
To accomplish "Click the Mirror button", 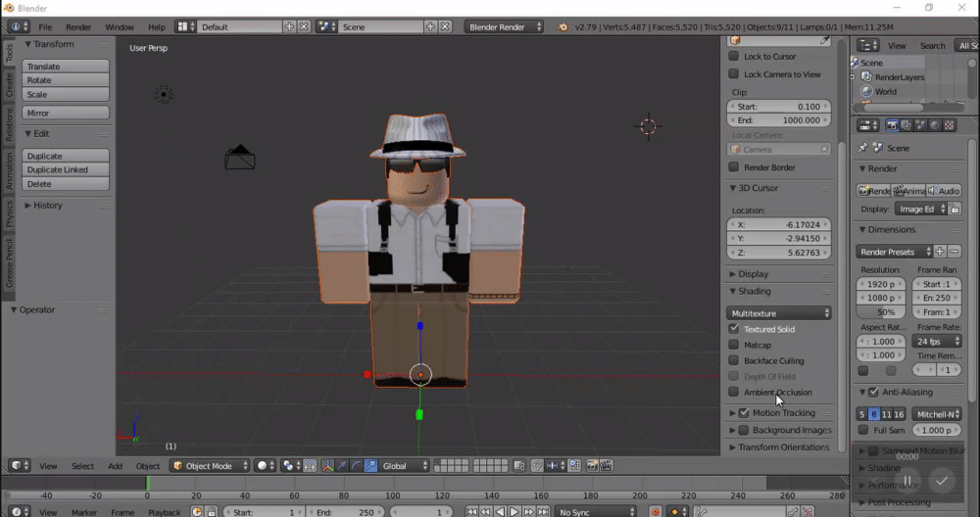I will pos(66,113).
